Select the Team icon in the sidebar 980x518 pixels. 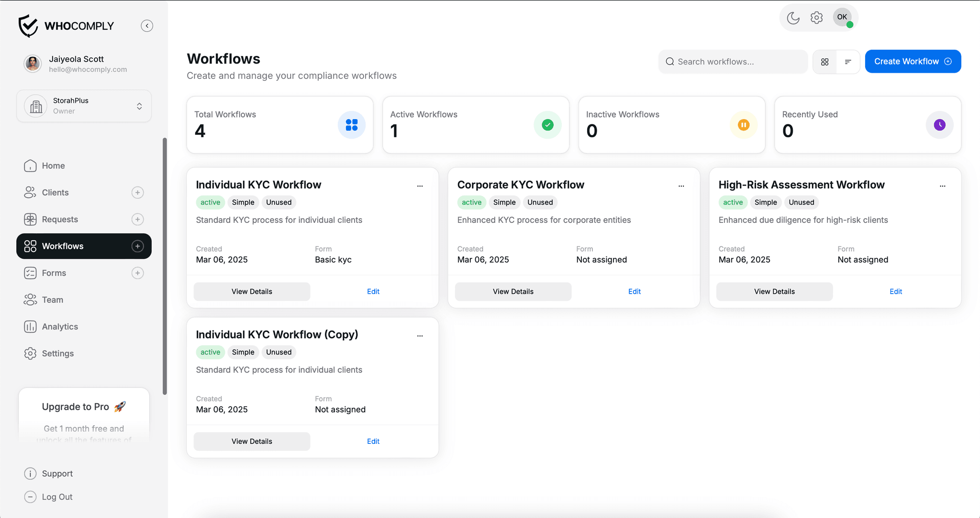pyautogui.click(x=30, y=299)
